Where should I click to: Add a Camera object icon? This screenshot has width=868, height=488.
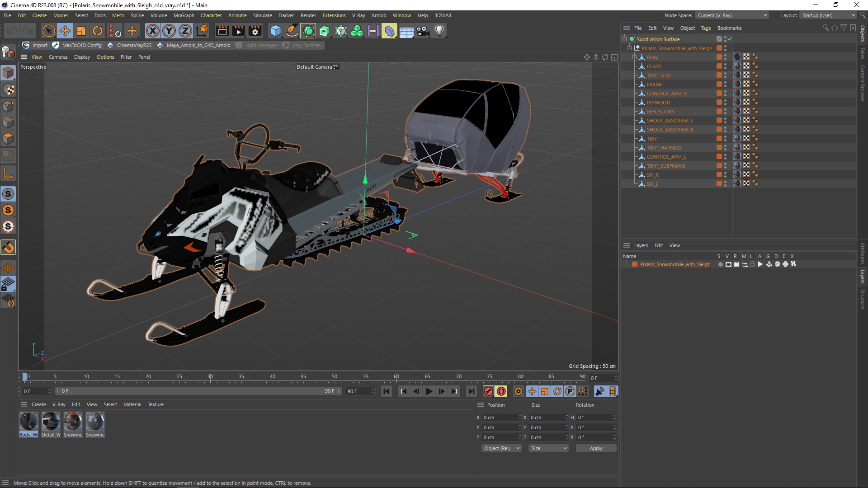click(423, 31)
